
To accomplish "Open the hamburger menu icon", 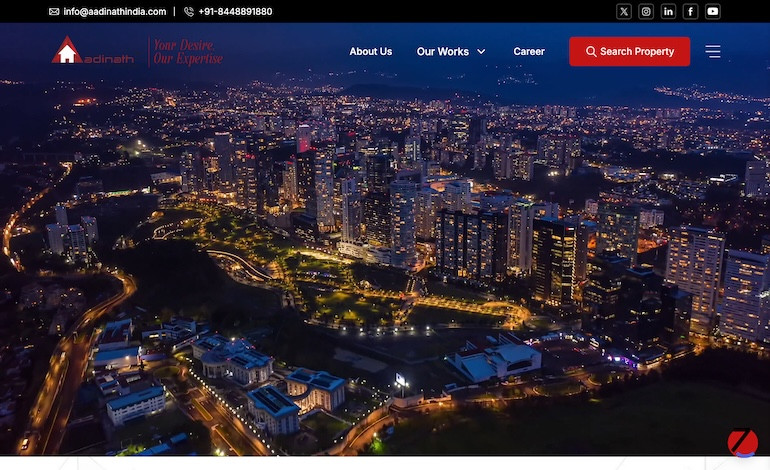I will point(712,51).
